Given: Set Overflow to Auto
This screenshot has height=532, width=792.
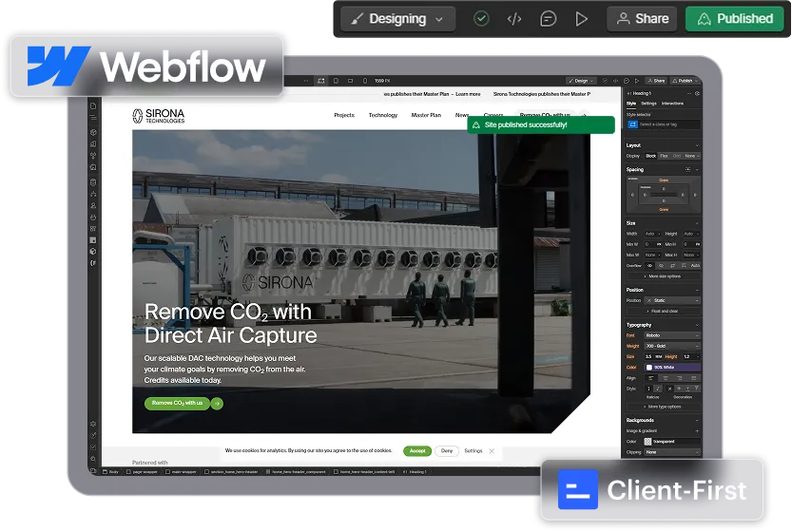Looking at the screenshot, I should pos(695,265).
